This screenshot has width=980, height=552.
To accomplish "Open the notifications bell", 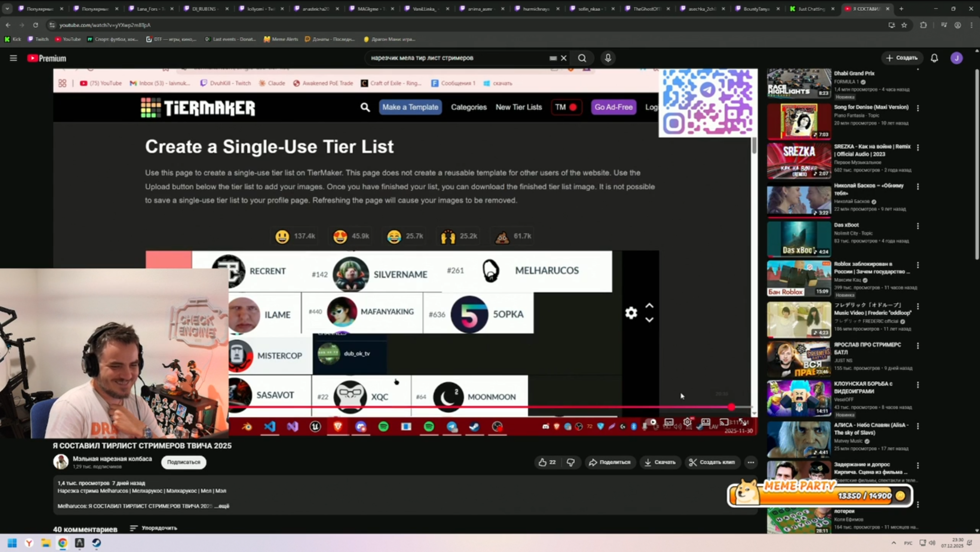I will pyautogui.click(x=934, y=58).
